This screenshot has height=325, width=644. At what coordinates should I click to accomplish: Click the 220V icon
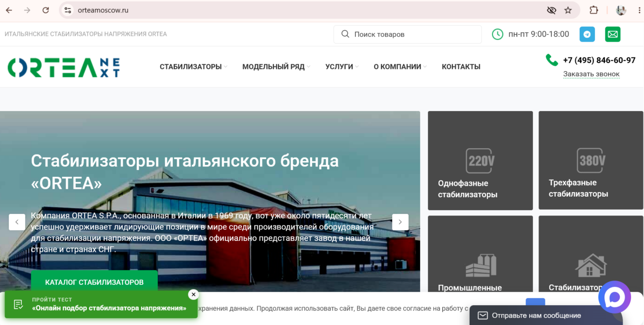click(480, 161)
